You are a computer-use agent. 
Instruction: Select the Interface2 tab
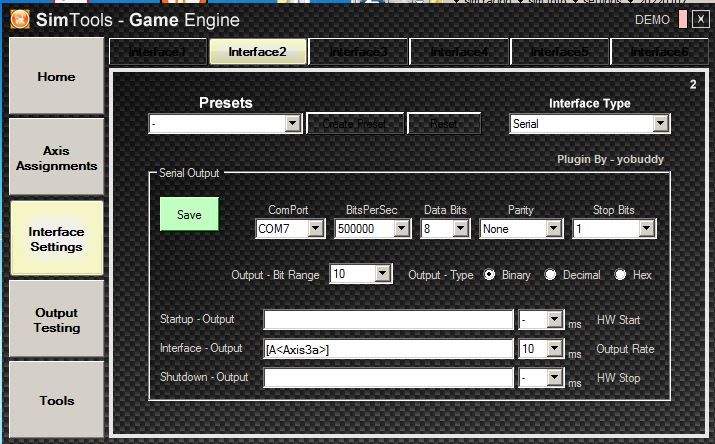point(258,52)
